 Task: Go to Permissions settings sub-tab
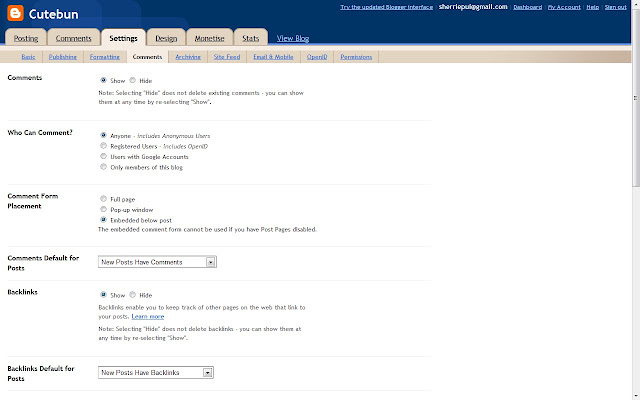click(x=356, y=57)
